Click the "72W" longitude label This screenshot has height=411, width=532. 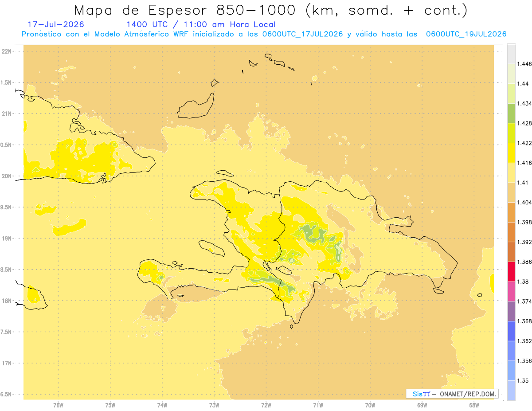pos(266,405)
